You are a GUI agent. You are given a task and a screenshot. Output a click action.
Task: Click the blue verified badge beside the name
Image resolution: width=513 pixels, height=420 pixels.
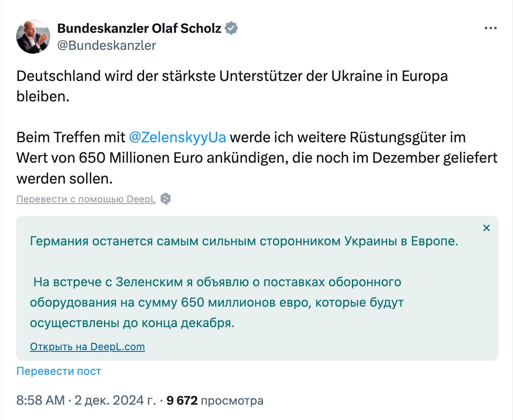(x=231, y=29)
